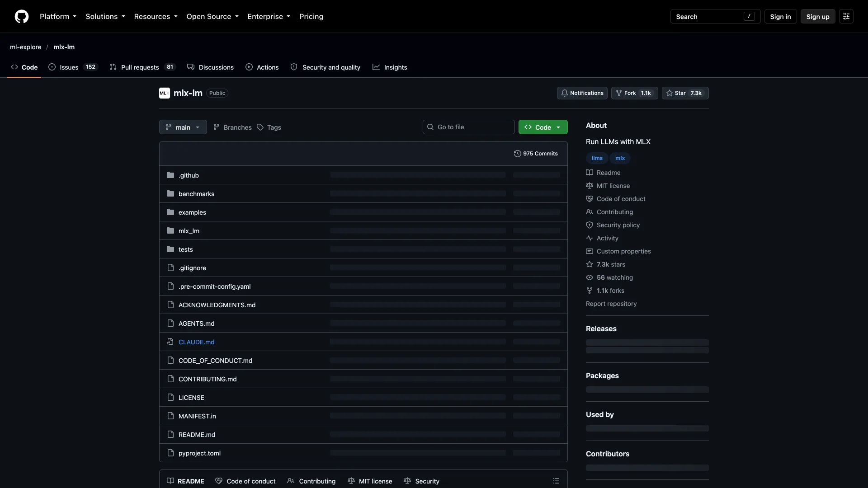Open the main branch selector dropdown
The height and width of the screenshot is (488, 868).
183,127
